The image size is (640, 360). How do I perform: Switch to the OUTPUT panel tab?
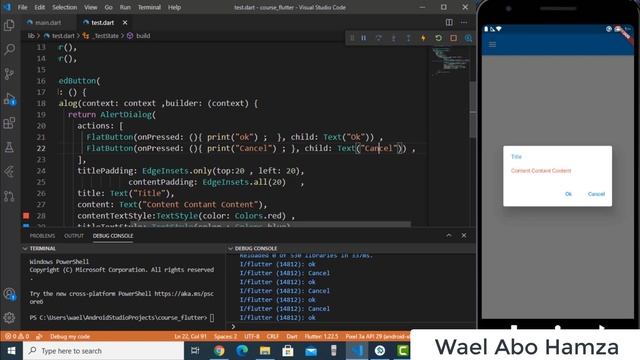pyautogui.click(x=74, y=236)
